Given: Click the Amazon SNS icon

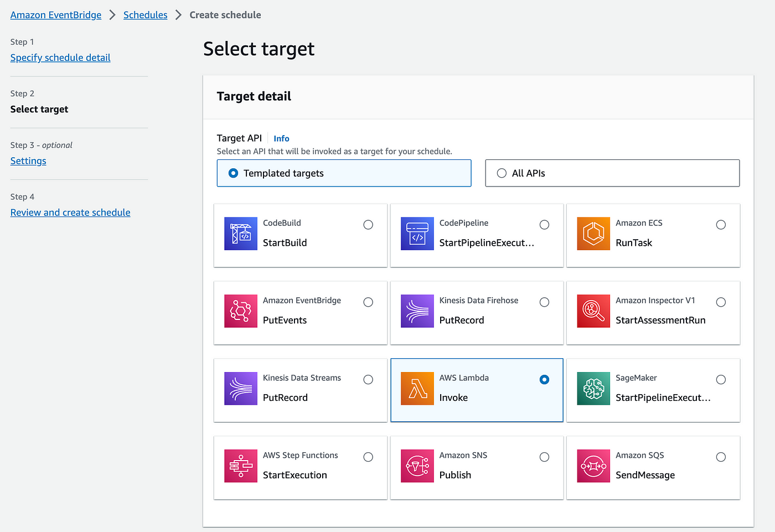Looking at the screenshot, I should tap(417, 466).
